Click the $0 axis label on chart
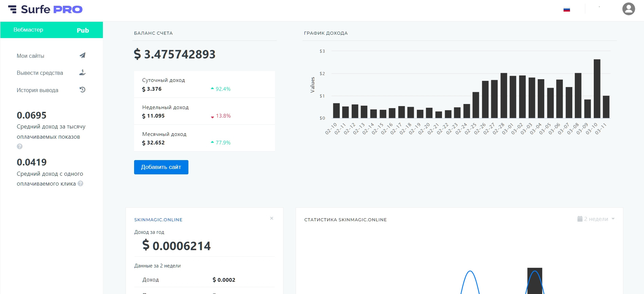Viewport: 644px width, 294px height. point(322,118)
